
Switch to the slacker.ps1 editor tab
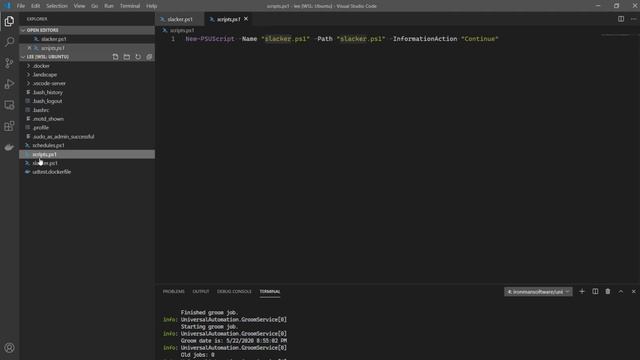click(180, 19)
